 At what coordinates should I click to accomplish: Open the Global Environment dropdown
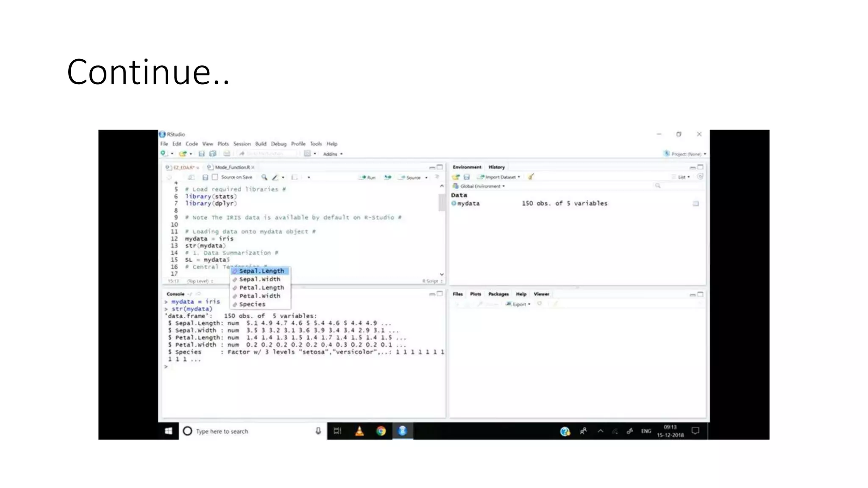(x=481, y=186)
